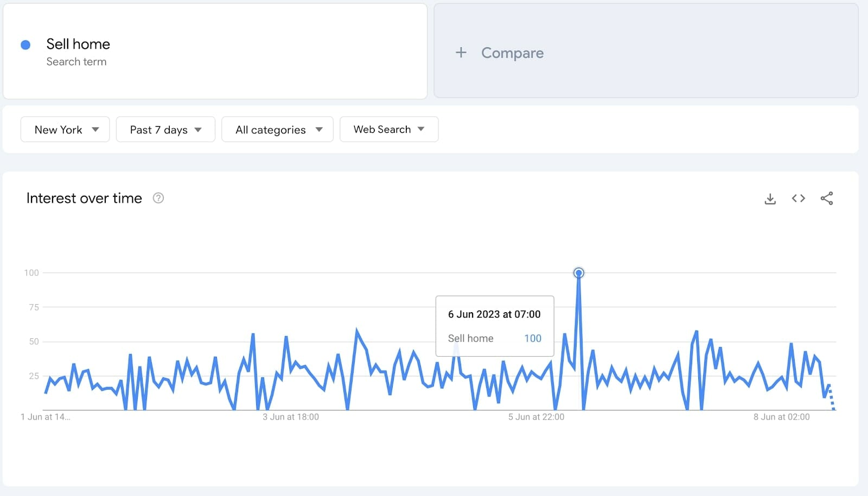Click the 5 Jun at 22:00 axis label
868x496 pixels.
point(536,417)
